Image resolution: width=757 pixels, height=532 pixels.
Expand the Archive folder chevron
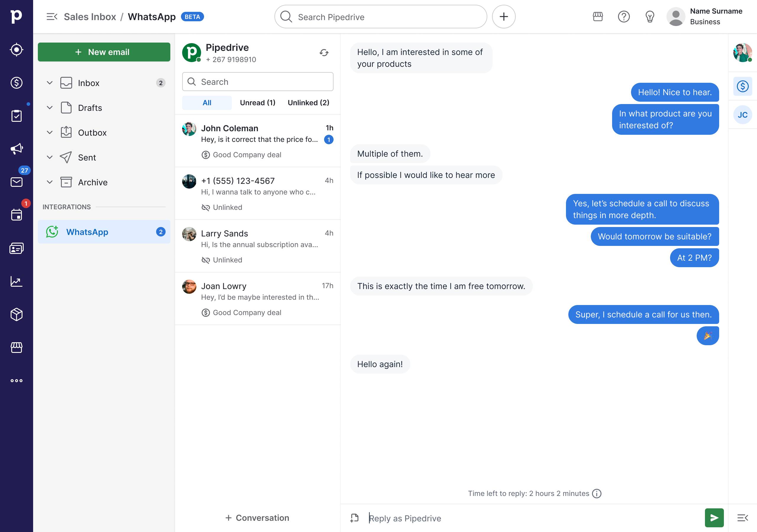pos(50,182)
